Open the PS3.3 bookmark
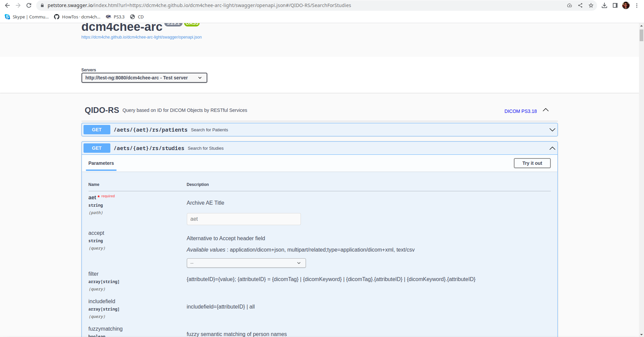This screenshot has width=644, height=337. (x=115, y=17)
